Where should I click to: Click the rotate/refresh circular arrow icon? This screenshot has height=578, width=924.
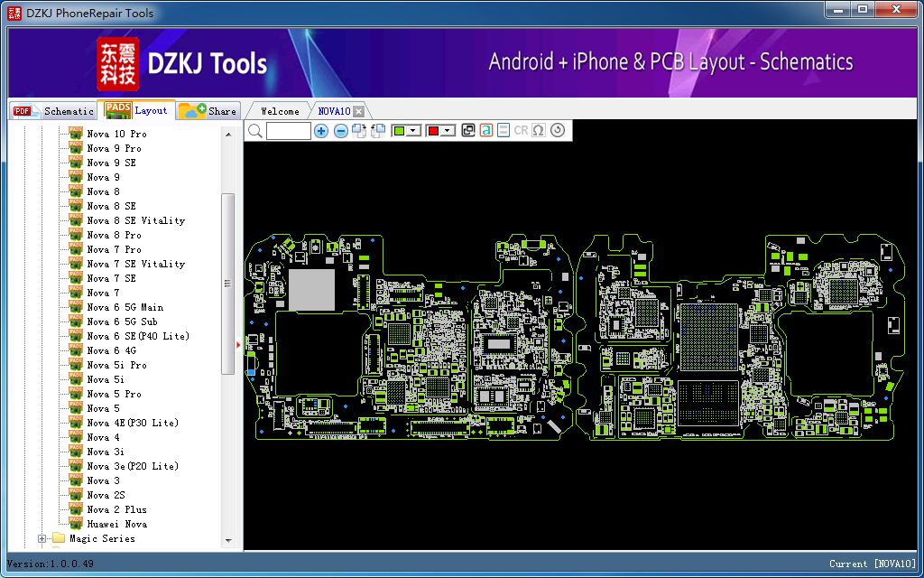558,131
